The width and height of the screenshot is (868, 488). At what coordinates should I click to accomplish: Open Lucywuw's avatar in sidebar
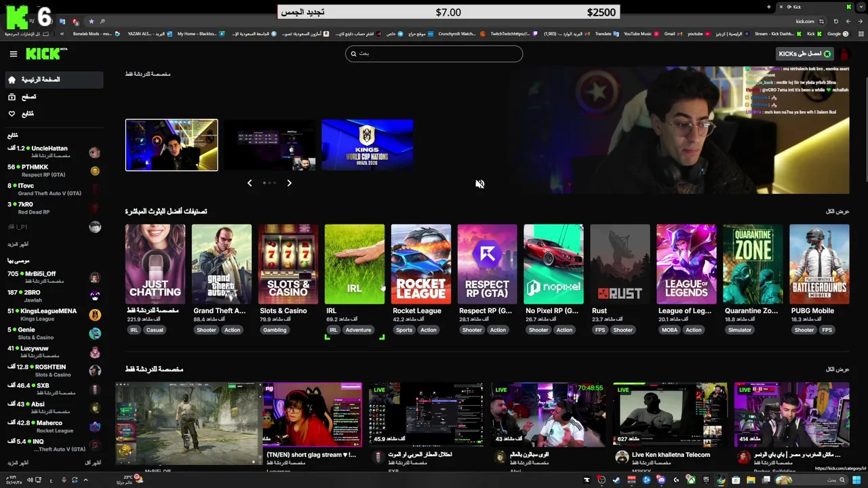(x=95, y=352)
